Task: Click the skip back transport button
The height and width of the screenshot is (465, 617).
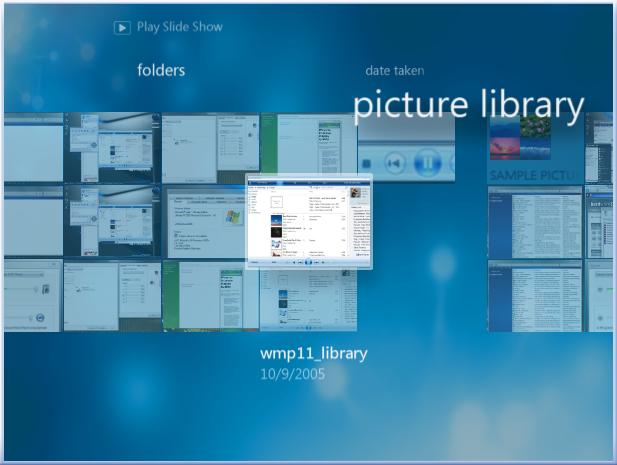Action: pos(395,163)
